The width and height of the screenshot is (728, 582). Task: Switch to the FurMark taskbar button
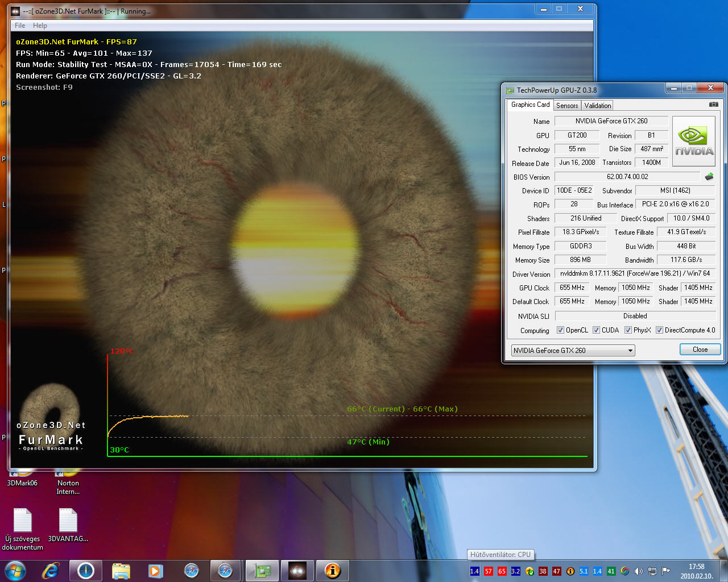[297, 570]
